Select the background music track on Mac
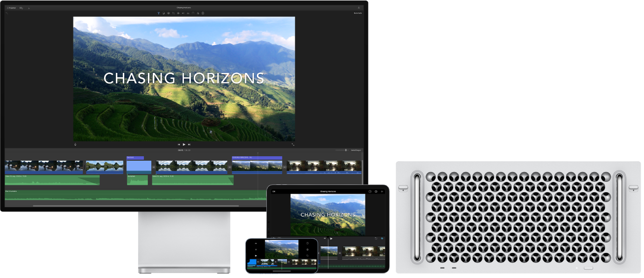The height and width of the screenshot is (278, 644). click(136, 195)
